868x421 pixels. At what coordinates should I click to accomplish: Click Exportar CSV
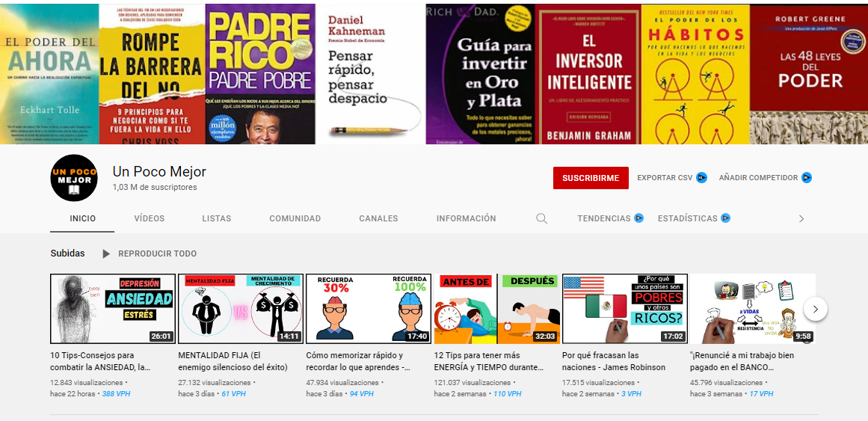click(665, 178)
